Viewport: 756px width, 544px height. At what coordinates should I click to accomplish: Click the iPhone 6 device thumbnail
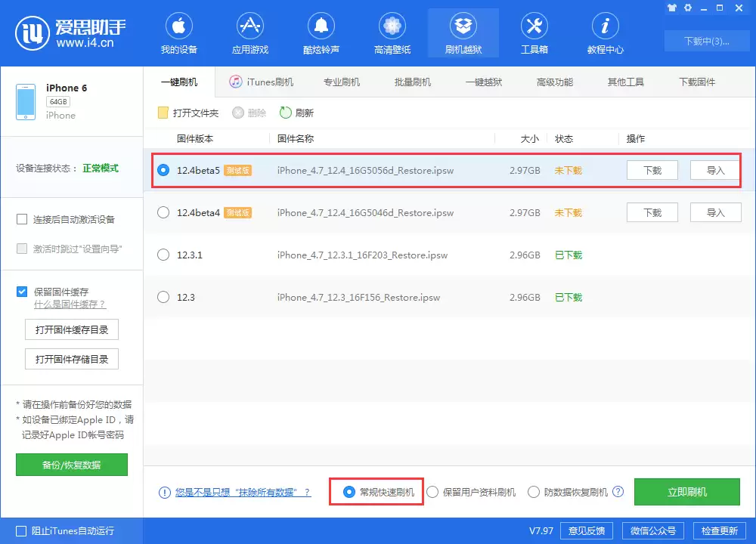click(x=26, y=102)
